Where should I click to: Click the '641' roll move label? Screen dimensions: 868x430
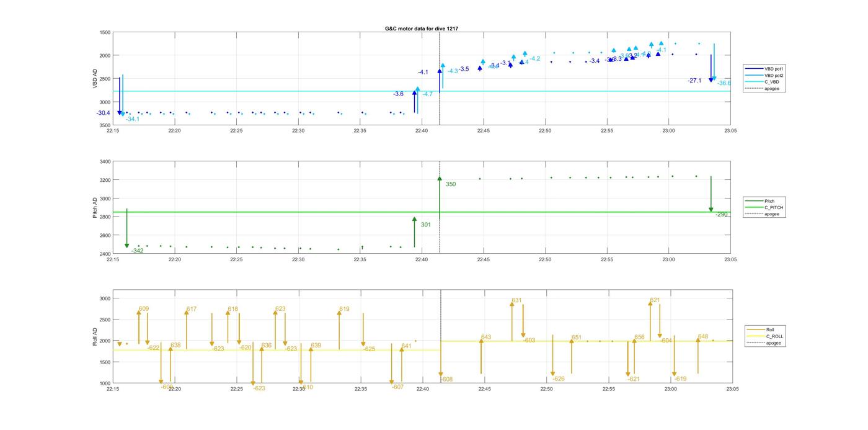point(407,346)
